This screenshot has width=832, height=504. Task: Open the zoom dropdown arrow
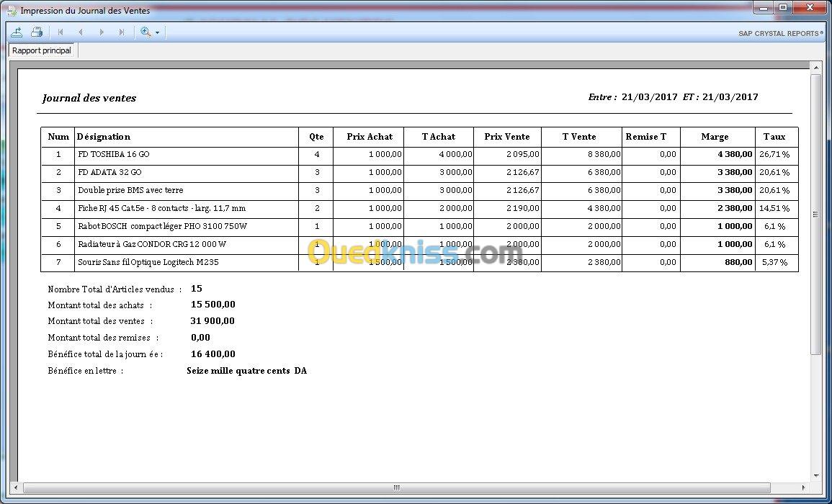(158, 33)
